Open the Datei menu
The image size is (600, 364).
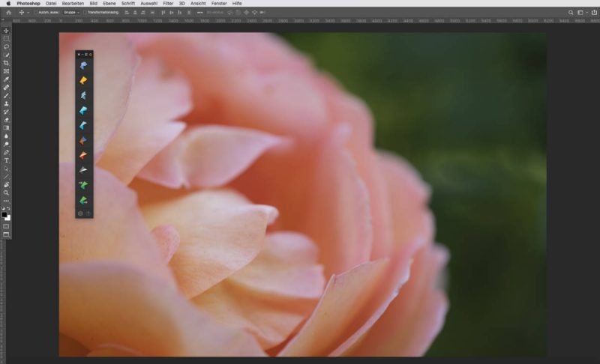pos(51,4)
